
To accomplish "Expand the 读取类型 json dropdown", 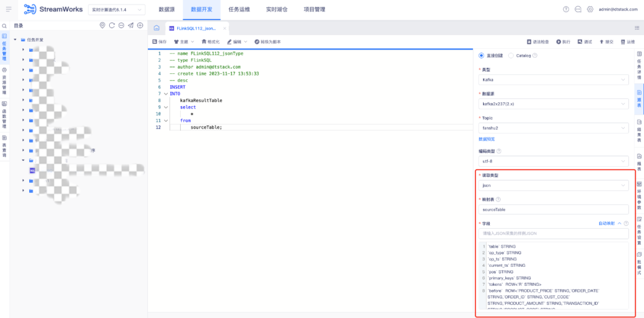I will pos(553,185).
